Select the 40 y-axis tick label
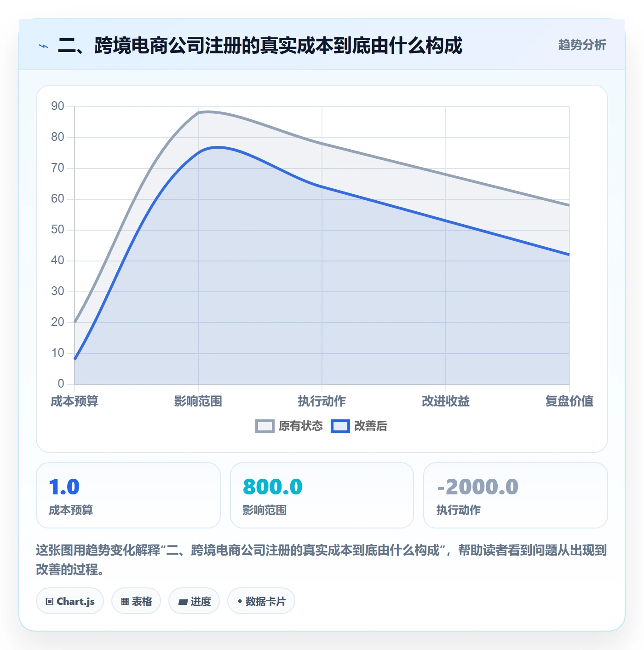644x650 pixels. (57, 261)
